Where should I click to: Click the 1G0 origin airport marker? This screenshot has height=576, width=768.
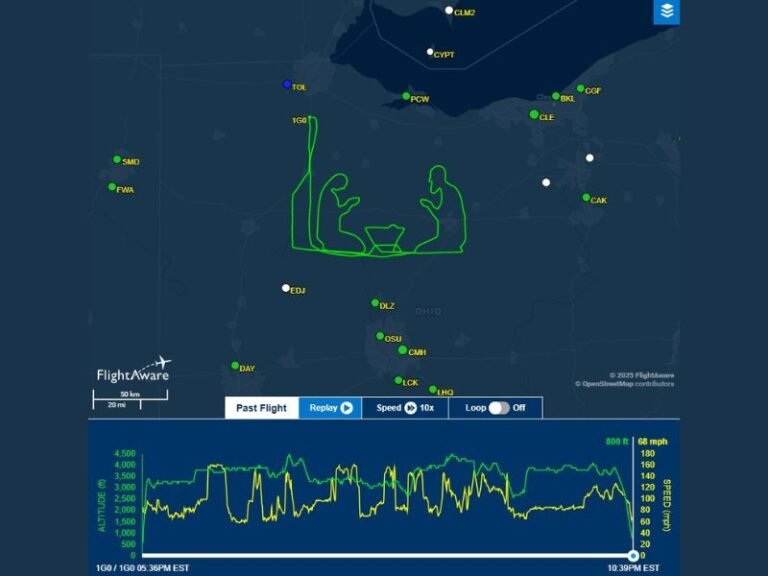pos(310,117)
